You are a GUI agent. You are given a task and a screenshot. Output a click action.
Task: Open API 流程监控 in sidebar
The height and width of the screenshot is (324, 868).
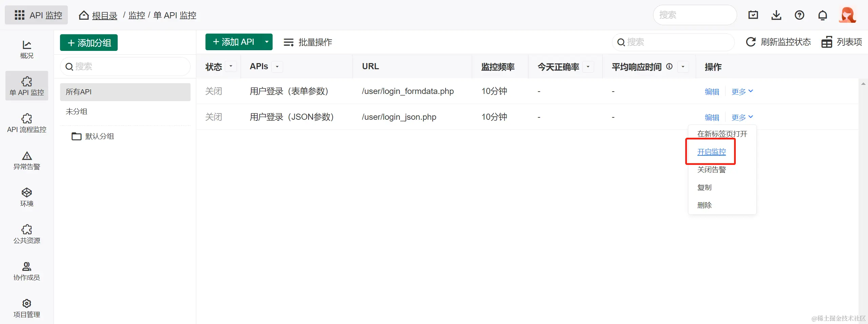(27, 123)
